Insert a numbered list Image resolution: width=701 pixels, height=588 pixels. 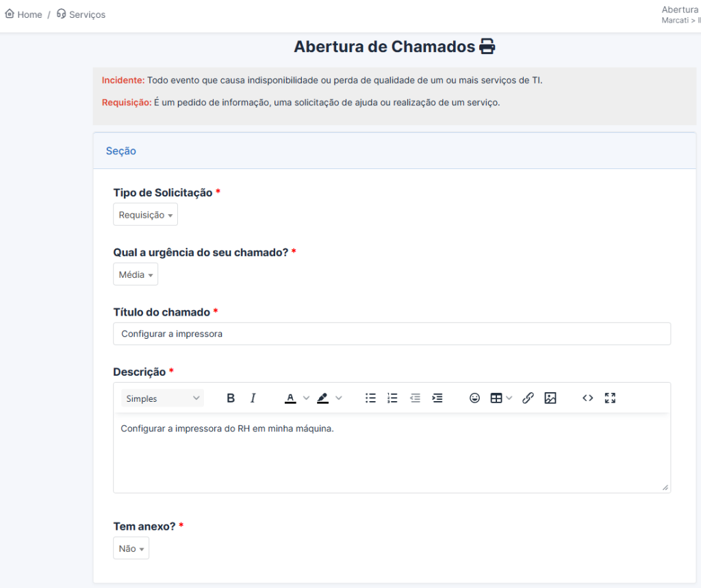(x=392, y=398)
